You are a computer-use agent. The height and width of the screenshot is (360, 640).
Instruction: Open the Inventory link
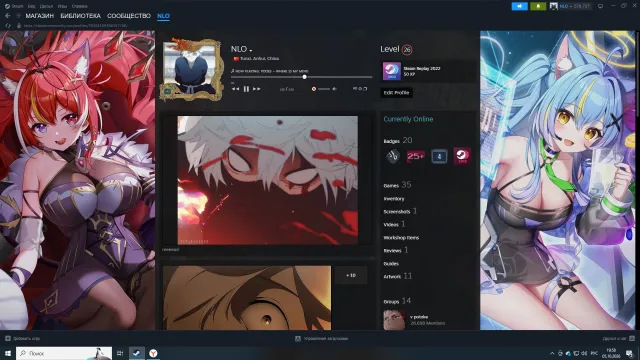click(394, 199)
